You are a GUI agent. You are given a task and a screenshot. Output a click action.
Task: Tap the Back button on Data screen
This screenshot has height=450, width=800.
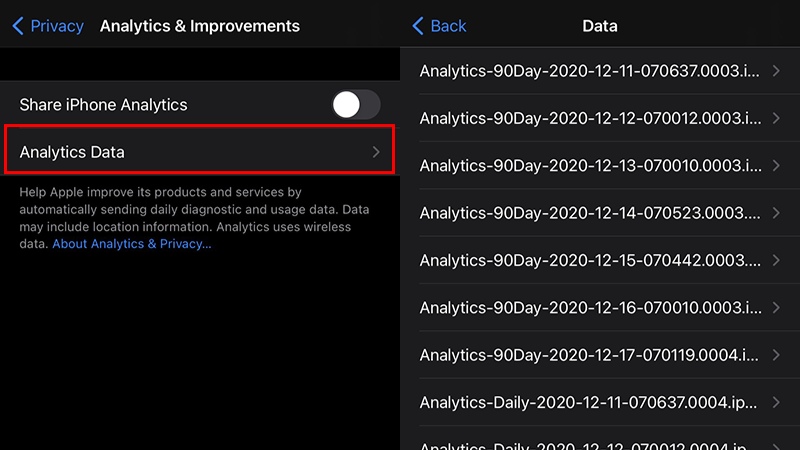440,26
